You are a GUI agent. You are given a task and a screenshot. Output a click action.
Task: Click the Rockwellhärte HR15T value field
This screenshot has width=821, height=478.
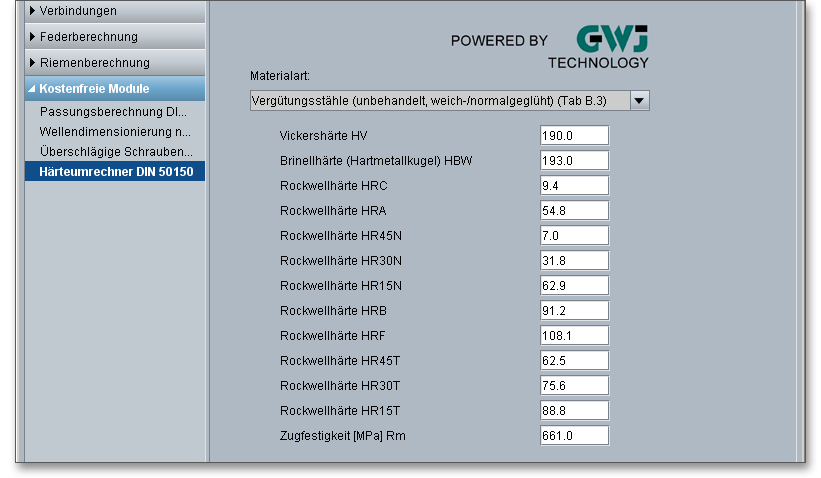pyautogui.click(x=574, y=411)
